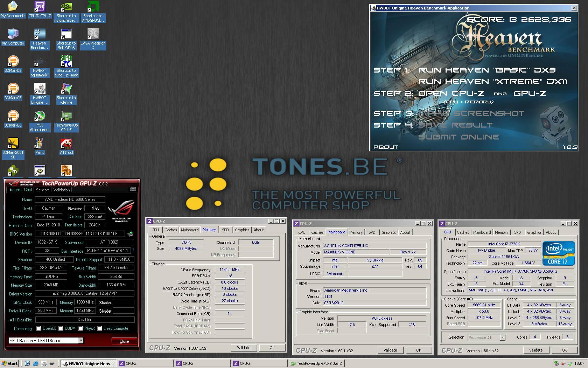Click the GPU-Z Default Clock value 800 MHz
The height and width of the screenshot is (368, 588).
click(46, 311)
